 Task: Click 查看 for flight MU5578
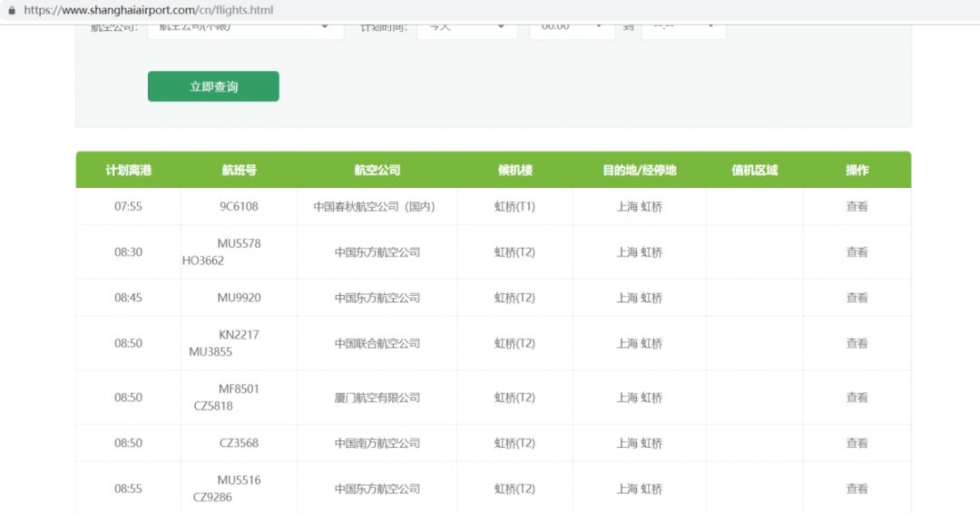point(857,252)
